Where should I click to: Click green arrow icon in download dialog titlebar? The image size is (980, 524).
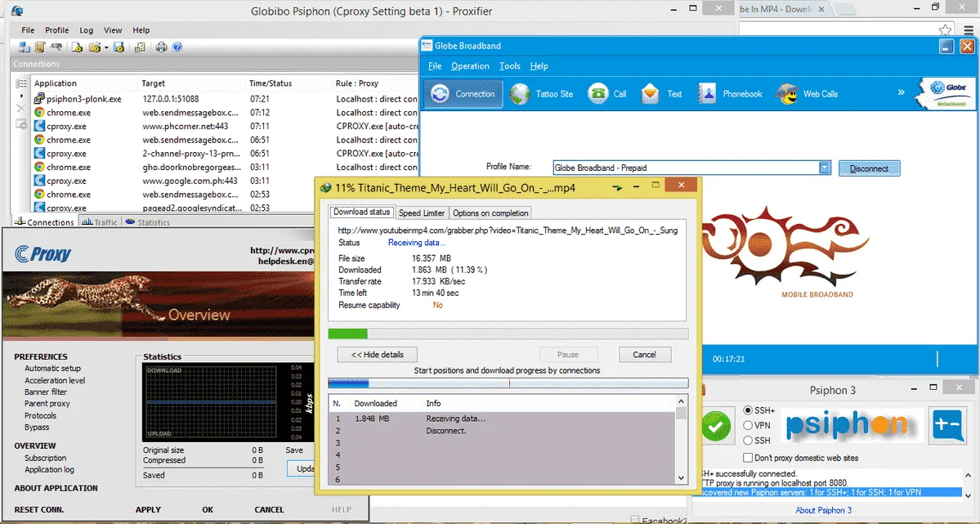(x=617, y=187)
